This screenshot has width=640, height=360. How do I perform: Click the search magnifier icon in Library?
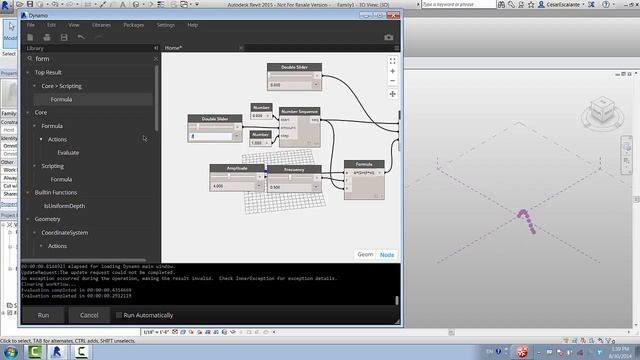pos(30,59)
